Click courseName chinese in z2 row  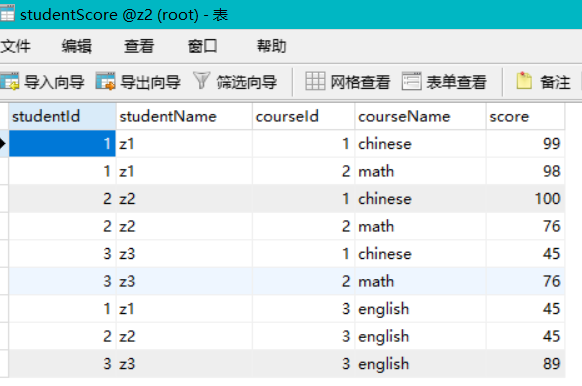(x=421, y=199)
